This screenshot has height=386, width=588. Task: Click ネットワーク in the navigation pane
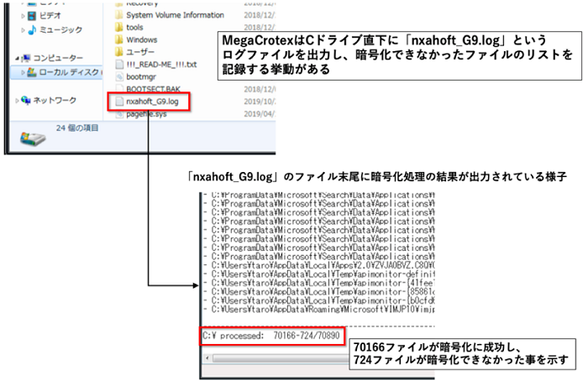[x=55, y=101]
